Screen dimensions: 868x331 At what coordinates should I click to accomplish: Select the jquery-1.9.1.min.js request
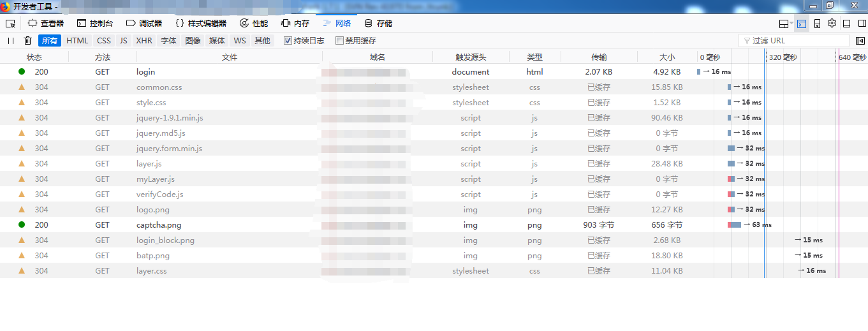point(434,118)
